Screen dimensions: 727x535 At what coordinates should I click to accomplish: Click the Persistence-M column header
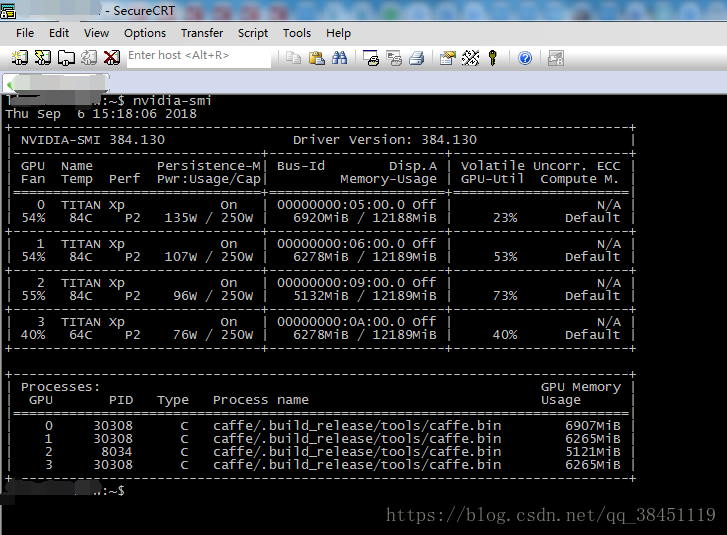(209, 166)
